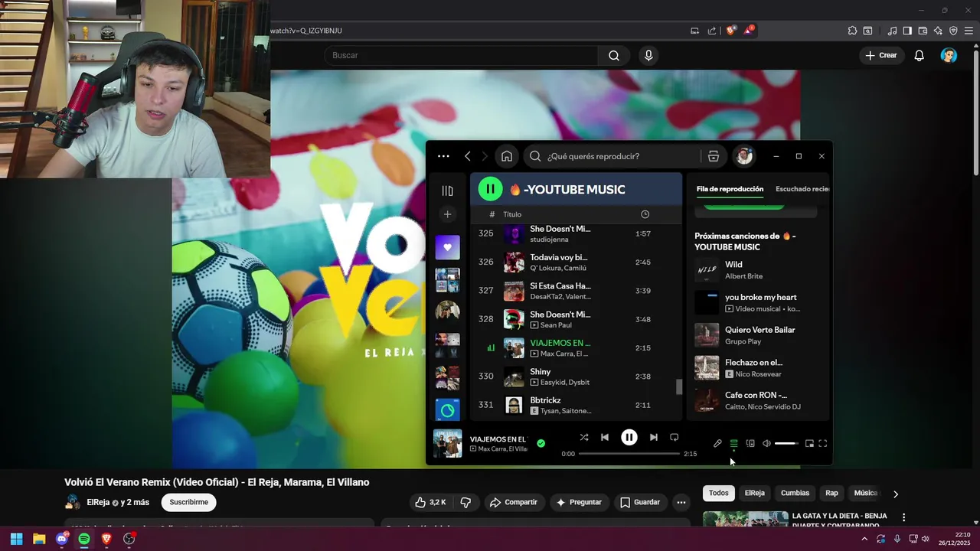
Task: Toggle the Spotify queue panel icon
Action: tap(733, 443)
